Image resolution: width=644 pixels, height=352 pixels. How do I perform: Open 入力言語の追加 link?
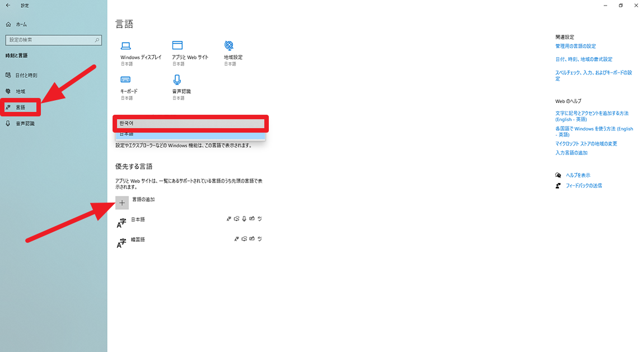pos(571,153)
